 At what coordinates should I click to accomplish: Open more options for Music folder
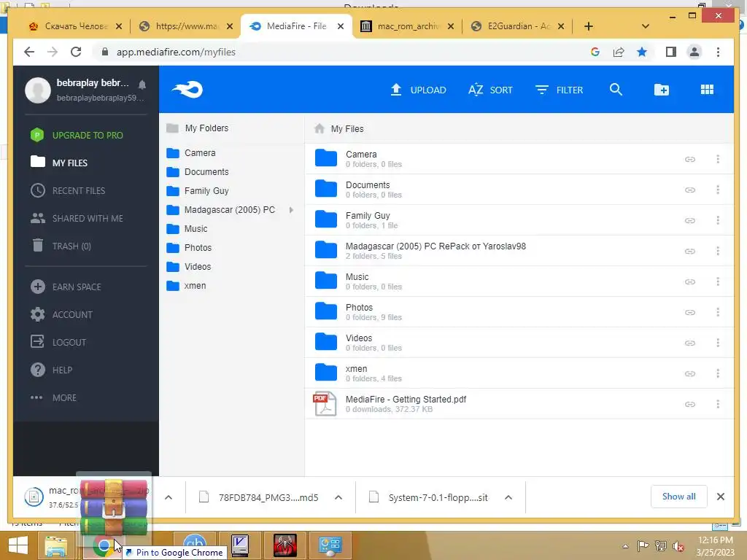[x=718, y=281]
